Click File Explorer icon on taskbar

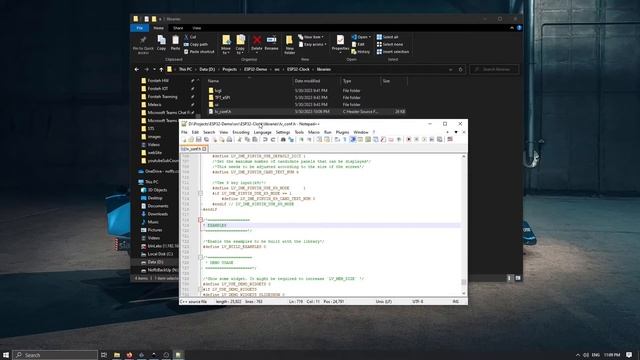[x=117, y=355]
